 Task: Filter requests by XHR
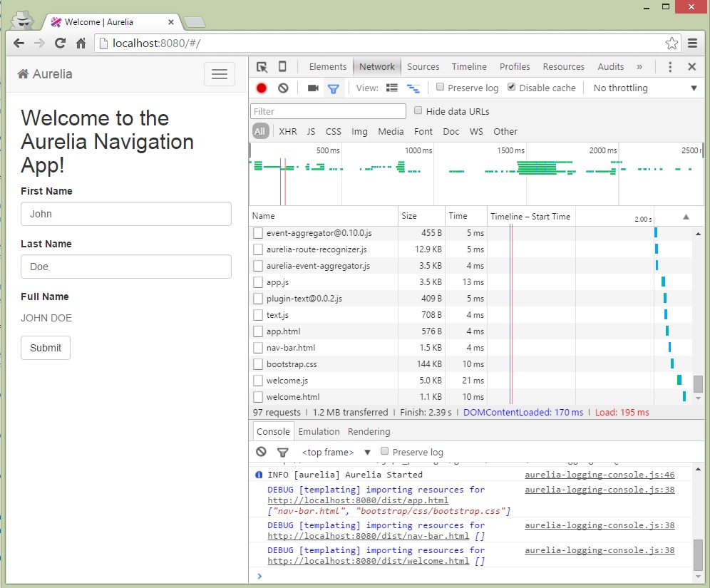coord(287,131)
